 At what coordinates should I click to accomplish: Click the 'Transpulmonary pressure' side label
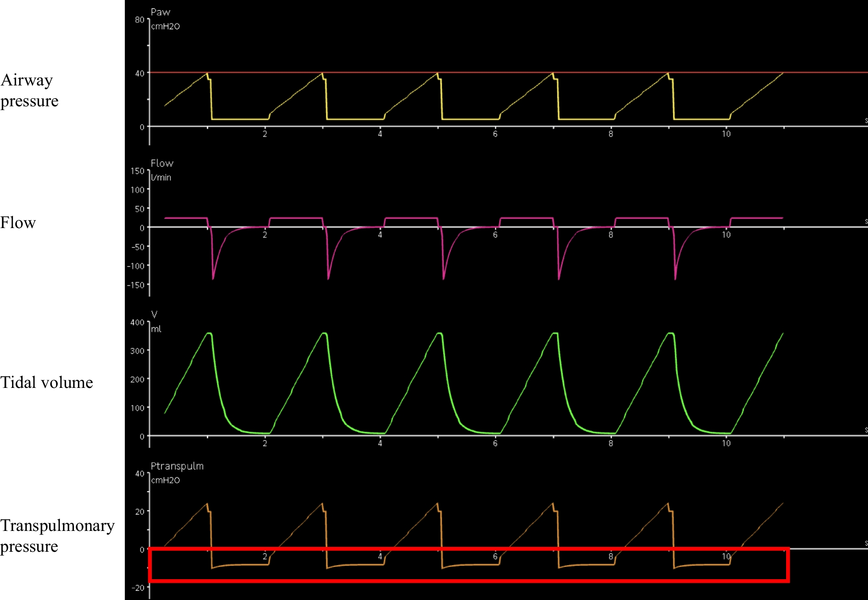[57, 536]
